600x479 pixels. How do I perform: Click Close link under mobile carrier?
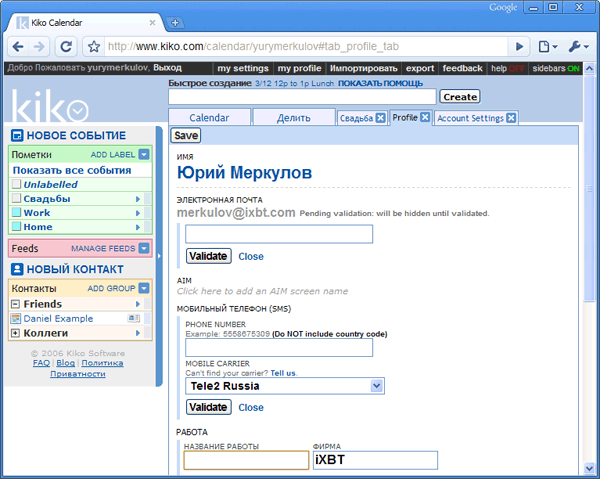pos(251,407)
